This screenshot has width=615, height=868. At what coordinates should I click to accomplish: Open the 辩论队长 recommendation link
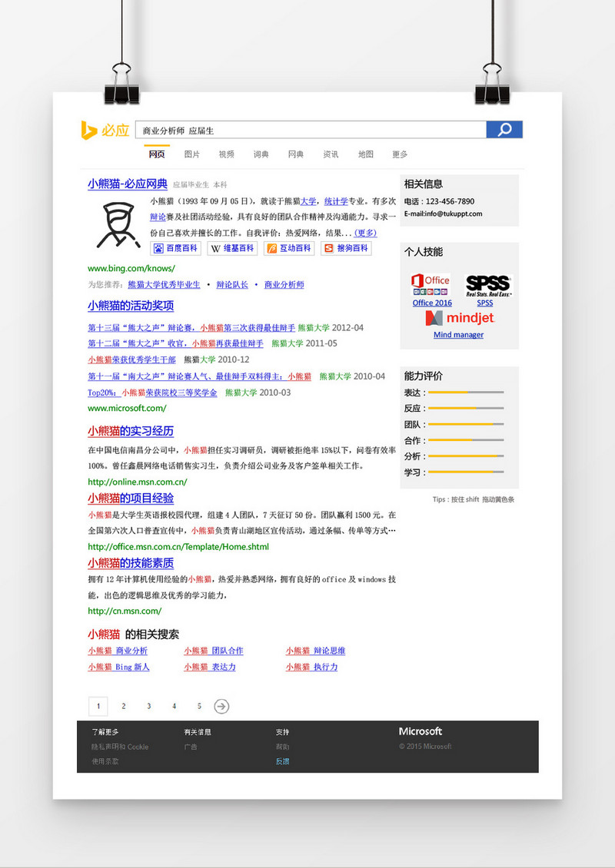[x=232, y=284]
